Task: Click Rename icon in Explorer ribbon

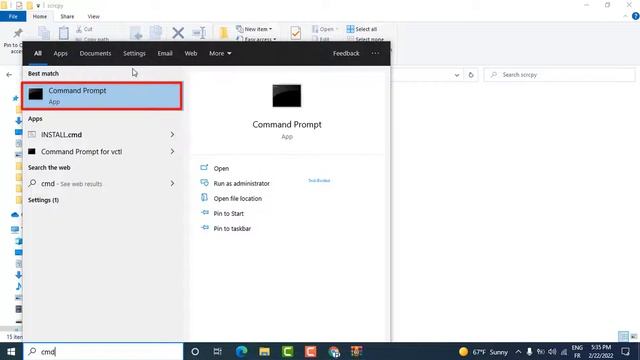Action: [199, 33]
